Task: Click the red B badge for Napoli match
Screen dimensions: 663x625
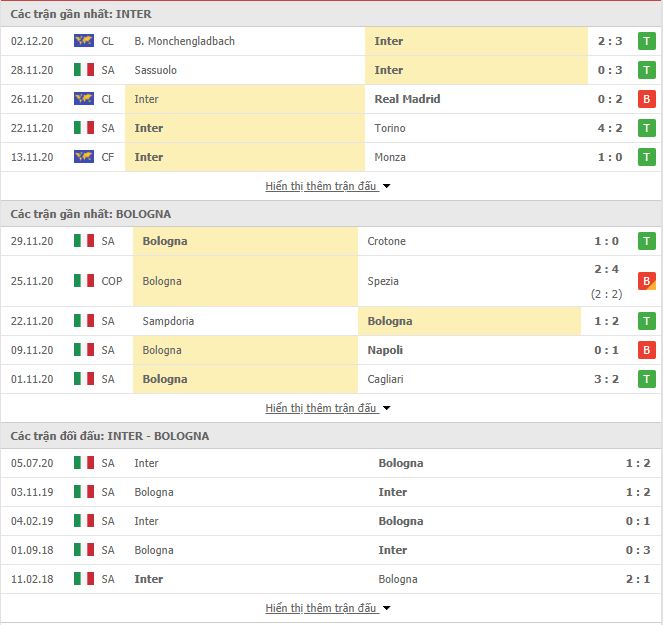Action: [x=647, y=350]
